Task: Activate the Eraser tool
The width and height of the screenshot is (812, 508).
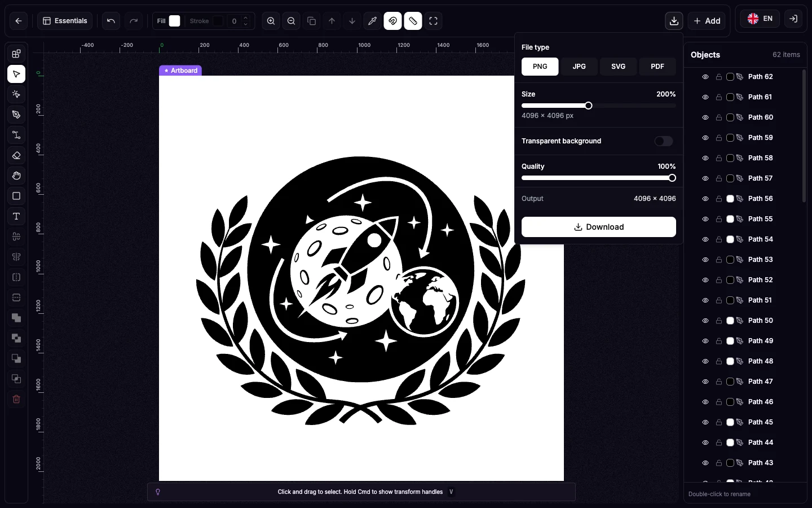Action: 16,155
